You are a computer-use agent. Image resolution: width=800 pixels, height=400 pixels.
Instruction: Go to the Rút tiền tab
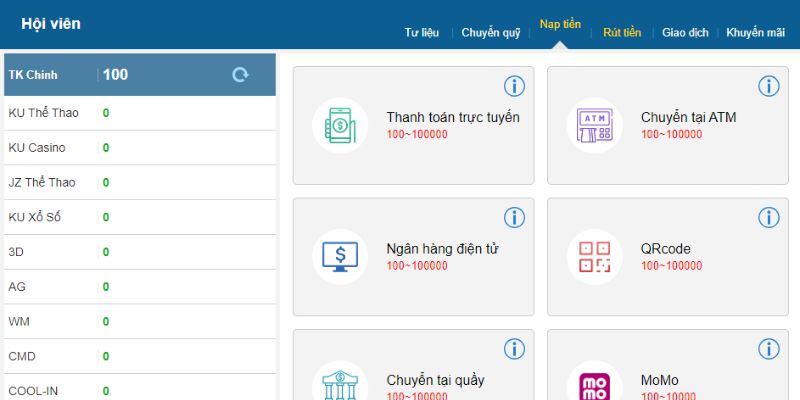[622, 32]
